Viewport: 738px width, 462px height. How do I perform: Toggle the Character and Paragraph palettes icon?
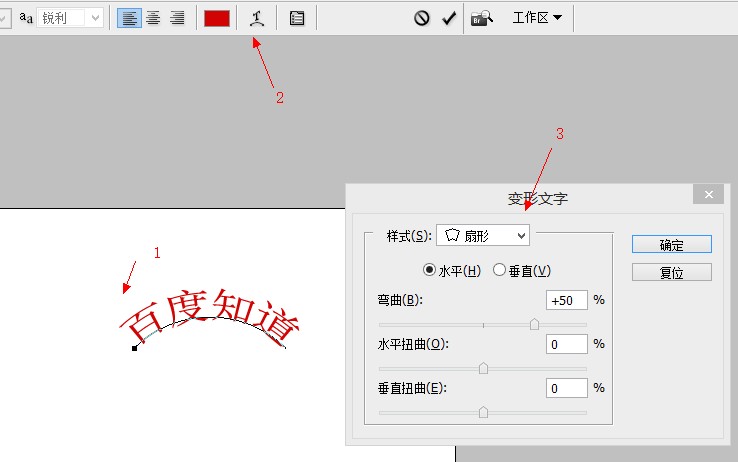point(297,18)
